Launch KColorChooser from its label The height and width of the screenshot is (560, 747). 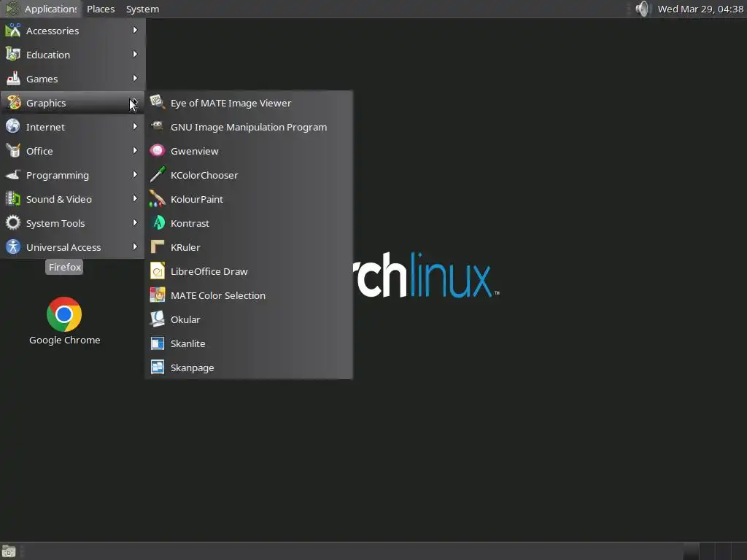point(204,175)
